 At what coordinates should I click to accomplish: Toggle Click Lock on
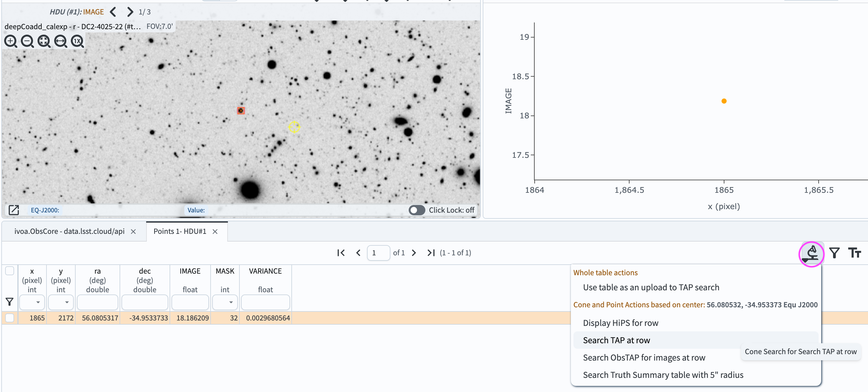click(x=417, y=210)
